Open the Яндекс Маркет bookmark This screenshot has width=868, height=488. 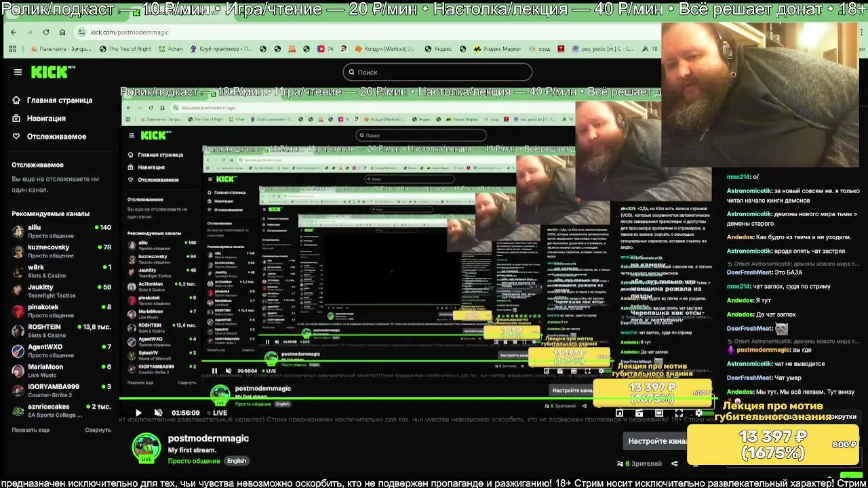pyautogui.click(x=497, y=49)
